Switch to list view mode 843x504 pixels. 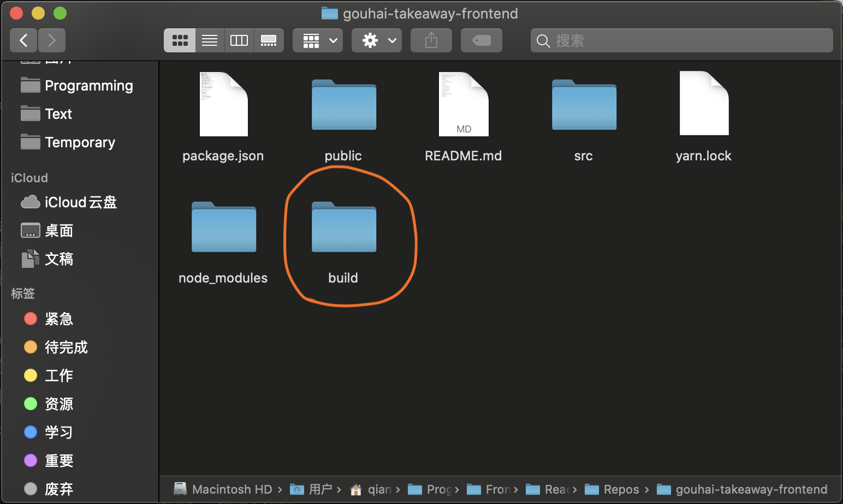coord(210,40)
